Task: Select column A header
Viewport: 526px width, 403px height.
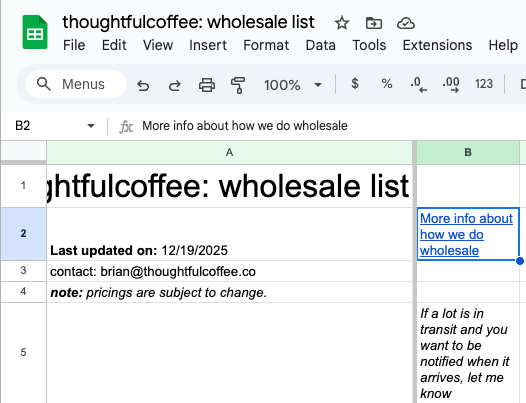Action: pos(229,153)
